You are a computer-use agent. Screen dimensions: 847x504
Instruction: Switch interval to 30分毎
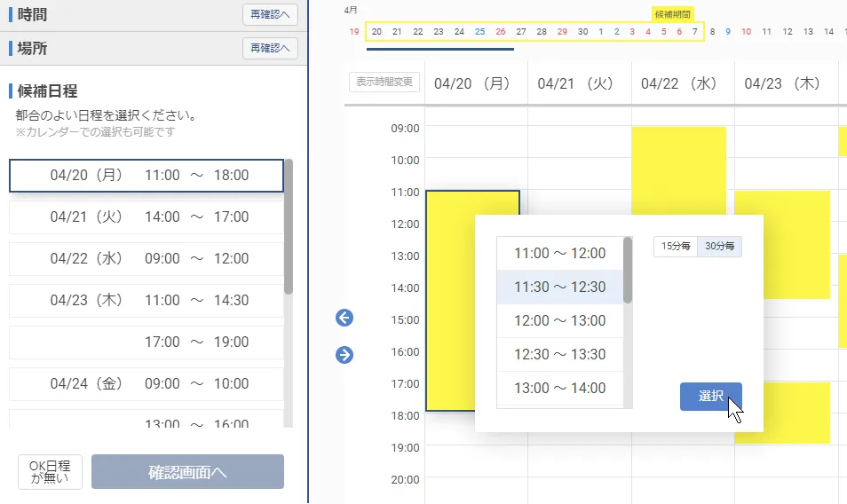[x=719, y=247]
